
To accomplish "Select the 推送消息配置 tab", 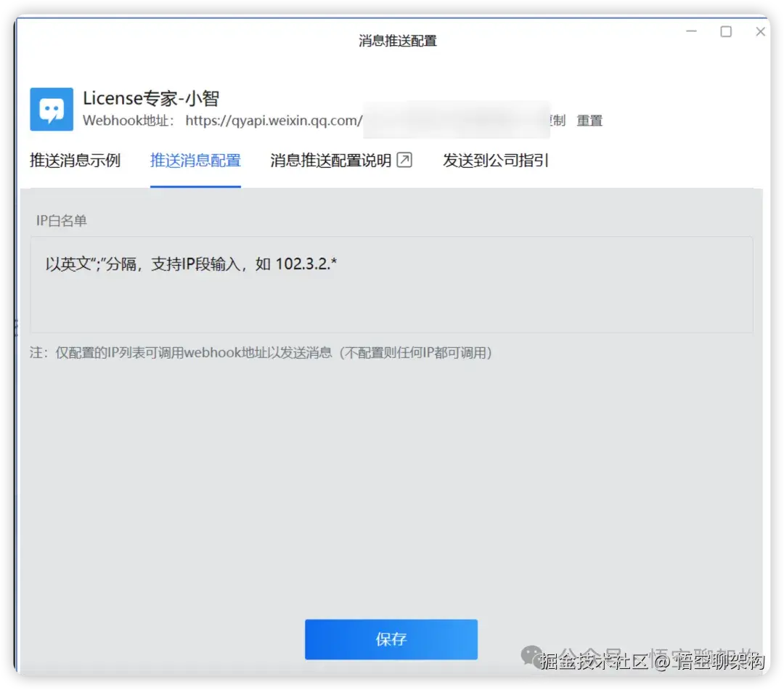I will 195,160.
